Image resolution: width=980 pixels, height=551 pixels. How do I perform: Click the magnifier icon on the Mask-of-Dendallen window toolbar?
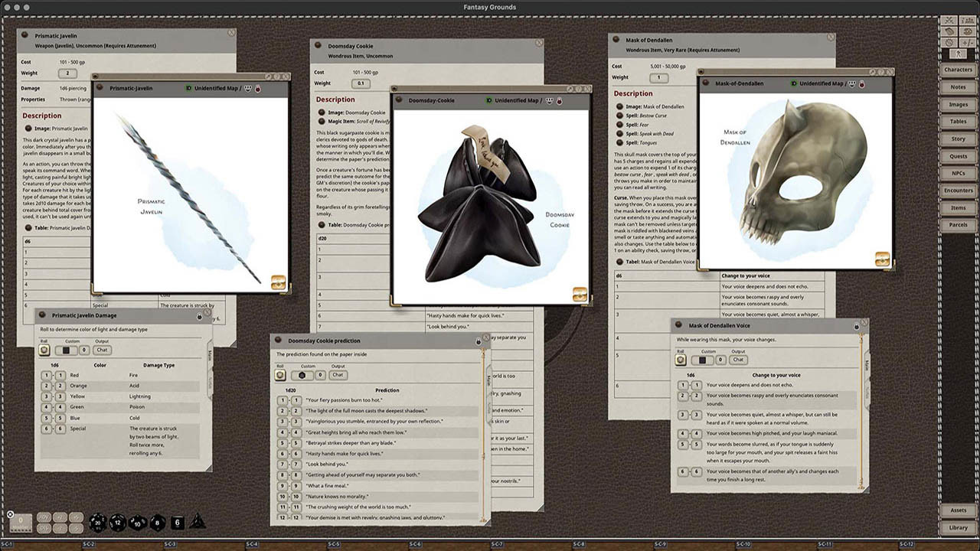tap(873, 71)
